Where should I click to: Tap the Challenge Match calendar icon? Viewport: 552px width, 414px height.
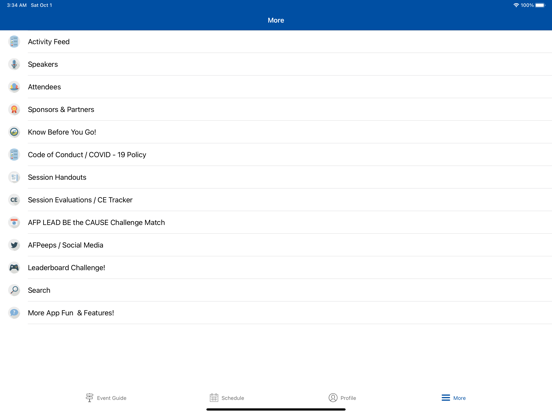tap(14, 222)
